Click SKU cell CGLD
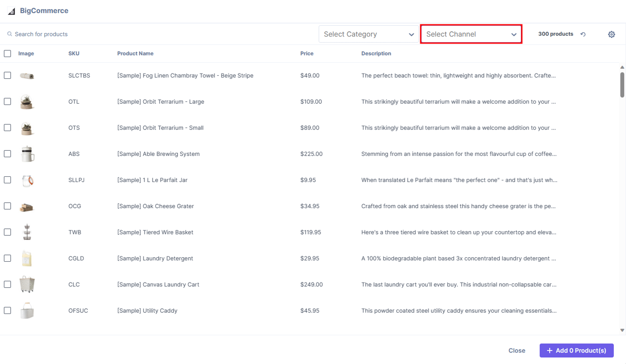Screen dimensions: 626x364 (76, 258)
